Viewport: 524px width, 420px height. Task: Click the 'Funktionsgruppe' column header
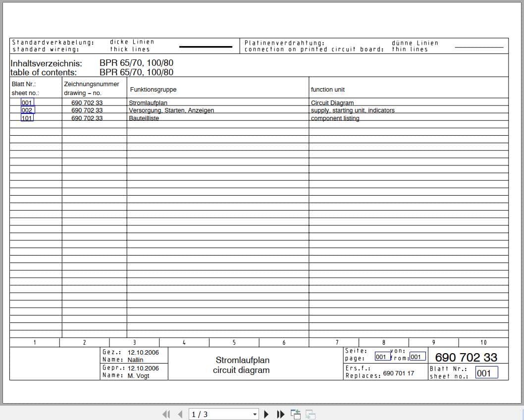pyautogui.click(x=153, y=90)
